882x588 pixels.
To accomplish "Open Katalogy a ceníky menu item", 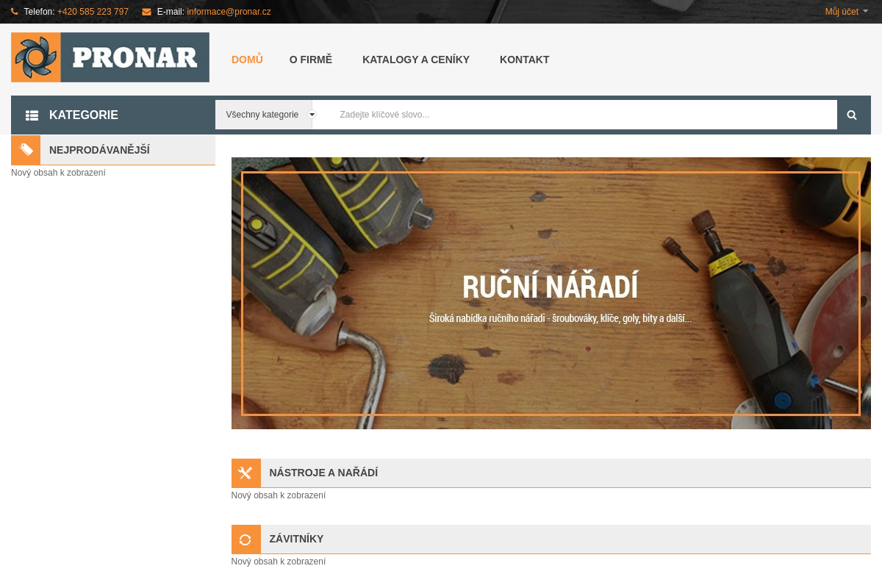I will pos(416,60).
